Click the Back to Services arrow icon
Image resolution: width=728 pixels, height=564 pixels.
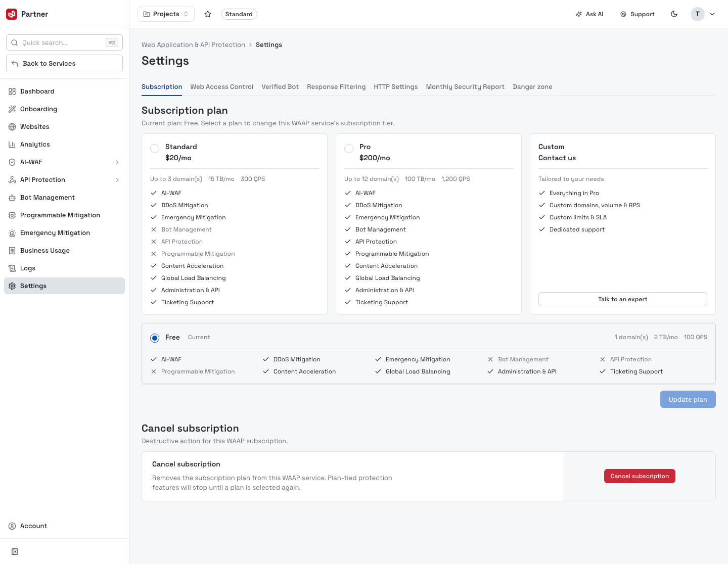(x=15, y=64)
